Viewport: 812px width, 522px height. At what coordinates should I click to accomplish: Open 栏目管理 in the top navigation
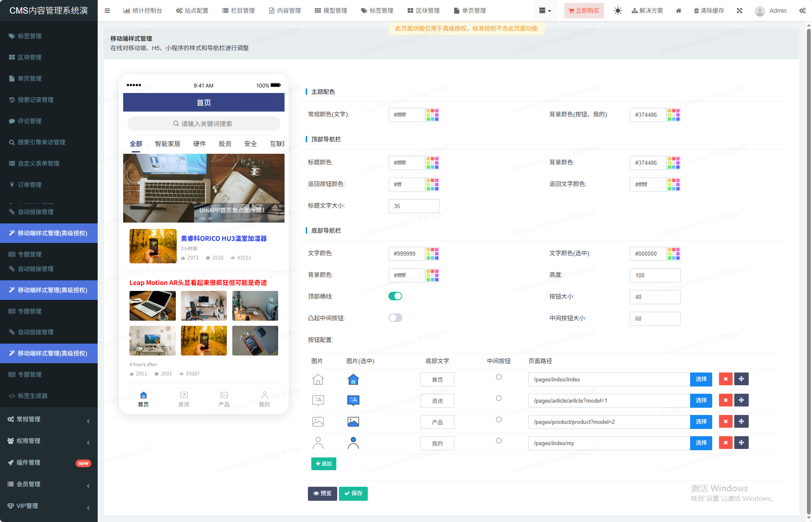tap(239, 11)
